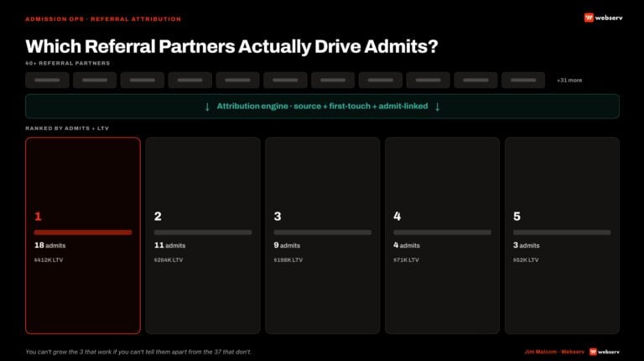Click the gray bar under rank 3

click(x=322, y=233)
